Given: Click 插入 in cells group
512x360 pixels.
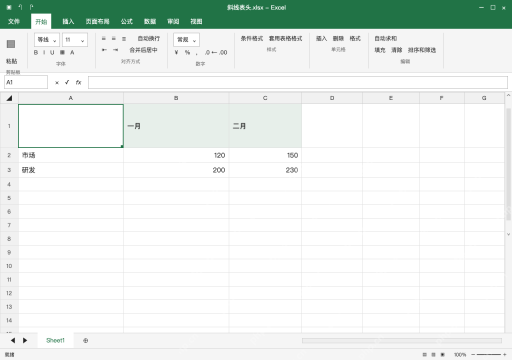Looking at the screenshot, I should [321, 39].
